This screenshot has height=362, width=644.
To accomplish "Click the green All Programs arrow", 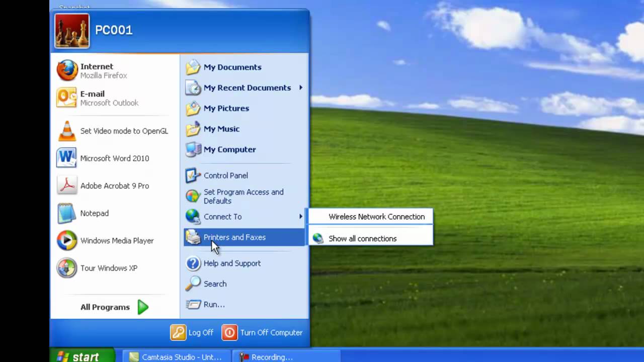I will click(143, 307).
